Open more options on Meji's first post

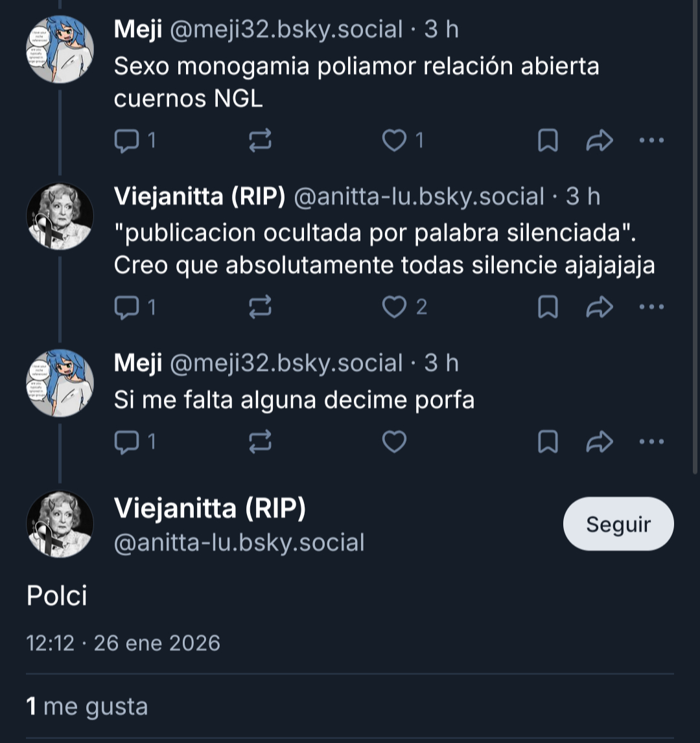651,141
